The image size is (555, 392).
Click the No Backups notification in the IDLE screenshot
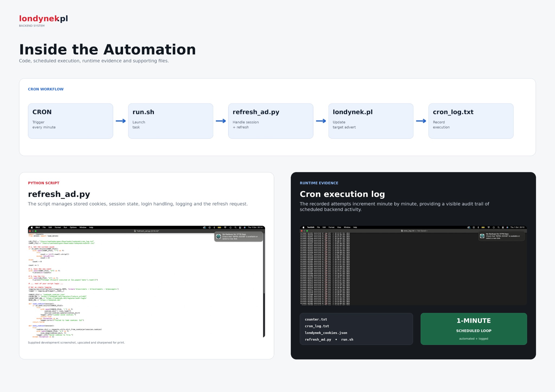point(238,237)
